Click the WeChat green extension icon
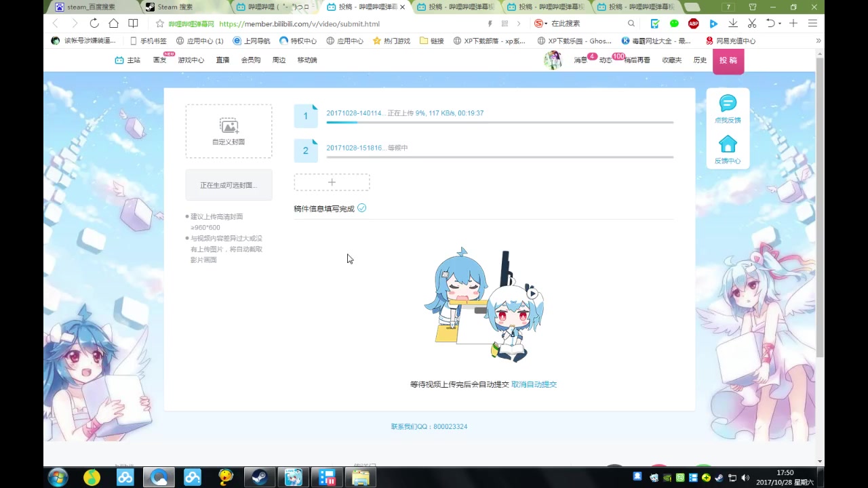 click(674, 24)
